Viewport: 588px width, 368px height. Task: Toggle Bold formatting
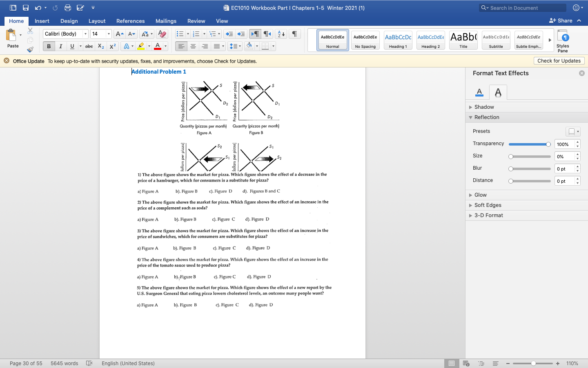(x=49, y=46)
